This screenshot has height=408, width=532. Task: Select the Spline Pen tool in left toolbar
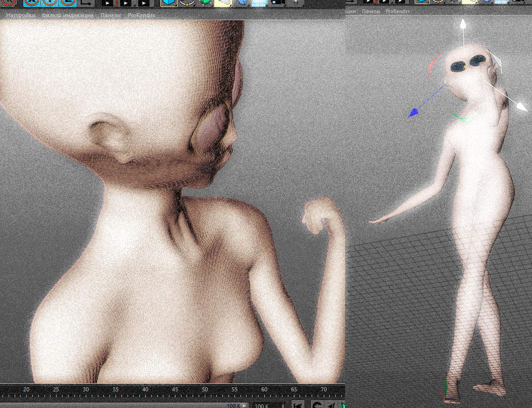[188, 3]
